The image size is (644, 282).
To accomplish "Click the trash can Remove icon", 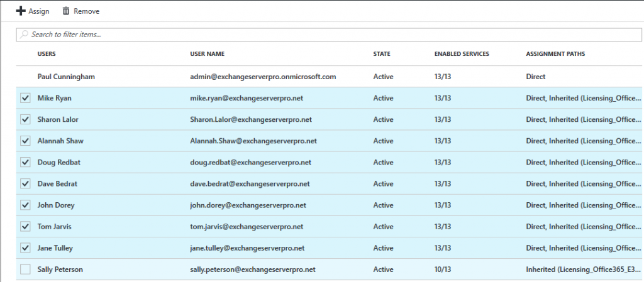I will tap(65, 11).
